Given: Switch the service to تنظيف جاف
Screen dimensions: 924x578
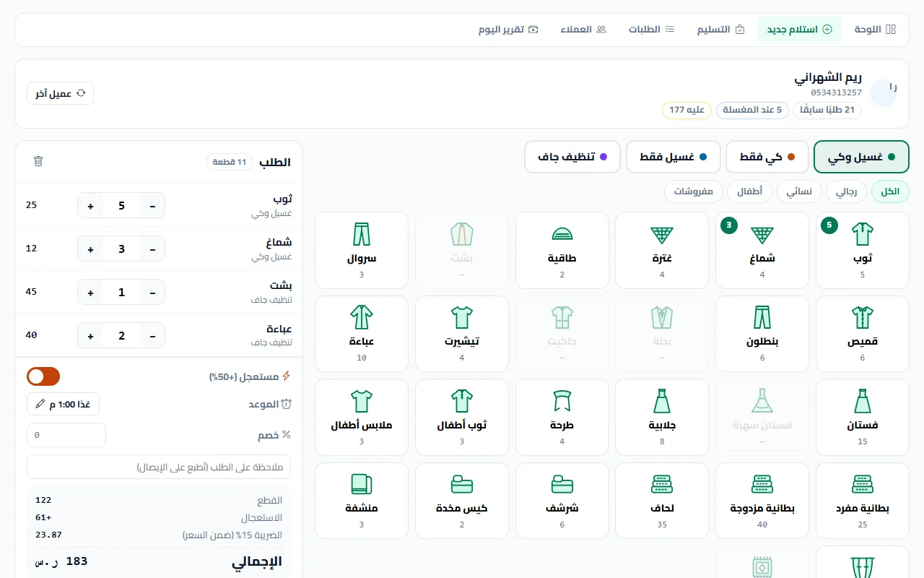Looking at the screenshot, I should tap(572, 157).
